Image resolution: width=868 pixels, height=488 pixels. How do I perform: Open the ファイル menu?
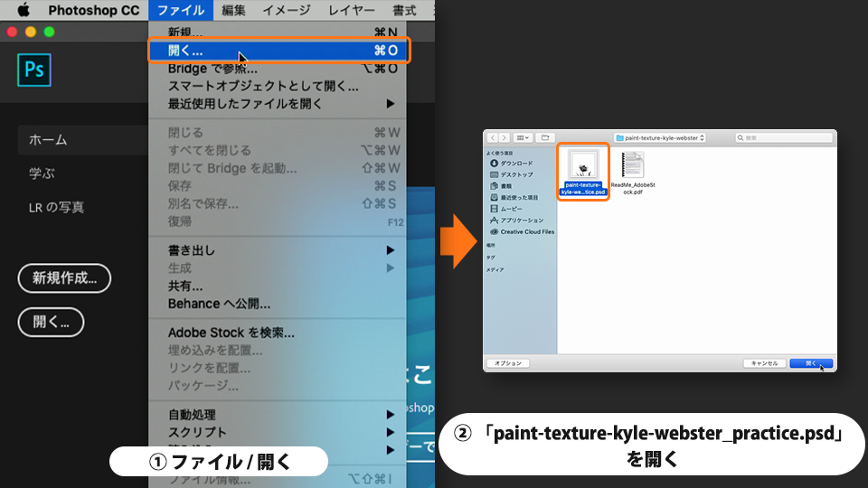[x=181, y=10]
